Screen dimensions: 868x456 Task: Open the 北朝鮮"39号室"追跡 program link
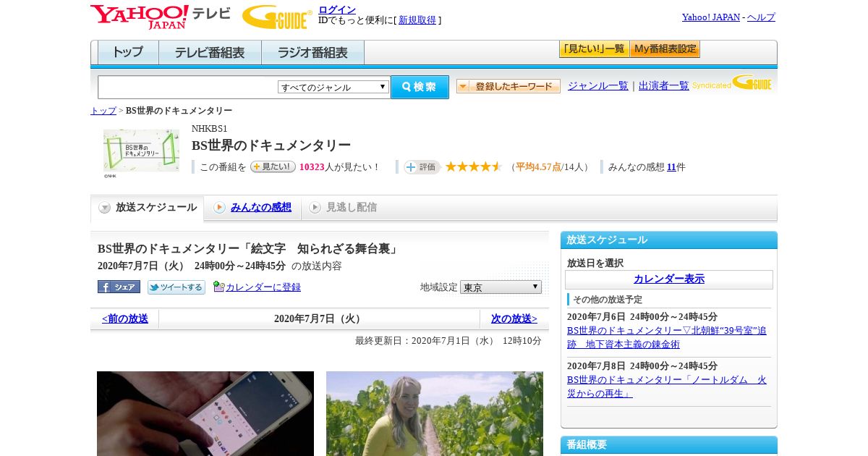pyautogui.click(x=667, y=337)
